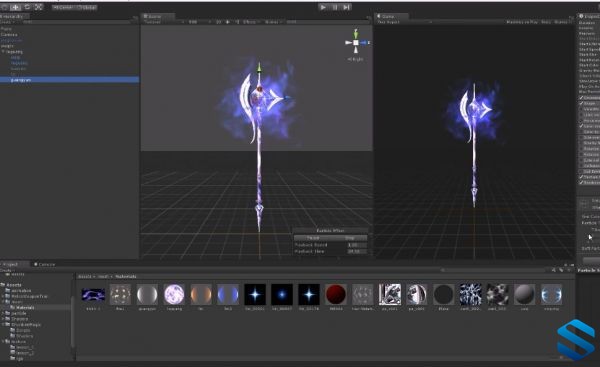600x367 pixels.
Task: Click blue Z axis cone on scene gizmo
Action: point(364,42)
